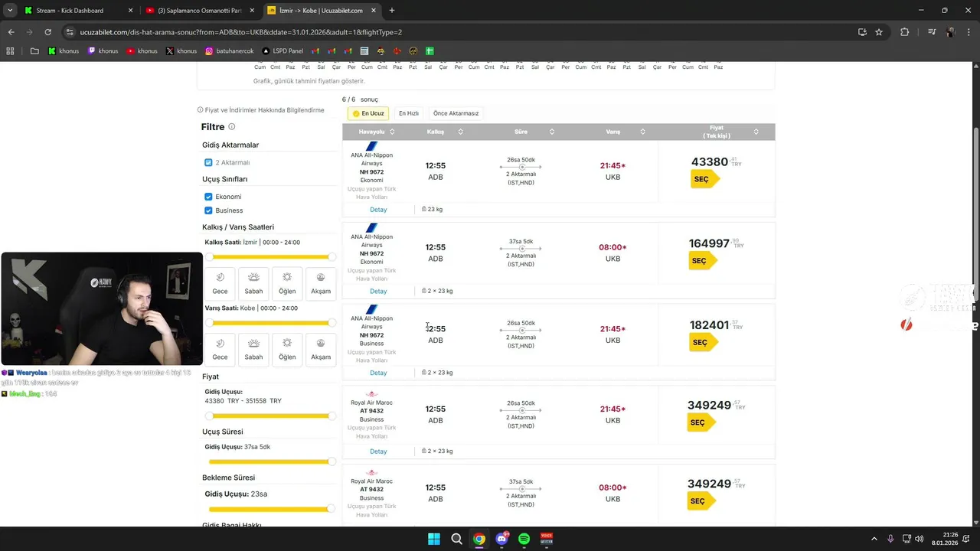Open the system tray volume icon

click(919, 539)
